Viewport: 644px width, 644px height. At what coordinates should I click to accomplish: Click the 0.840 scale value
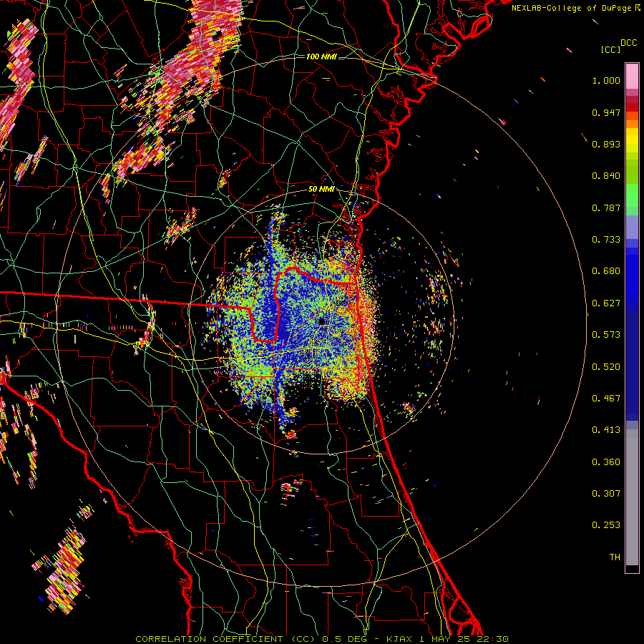606,176
